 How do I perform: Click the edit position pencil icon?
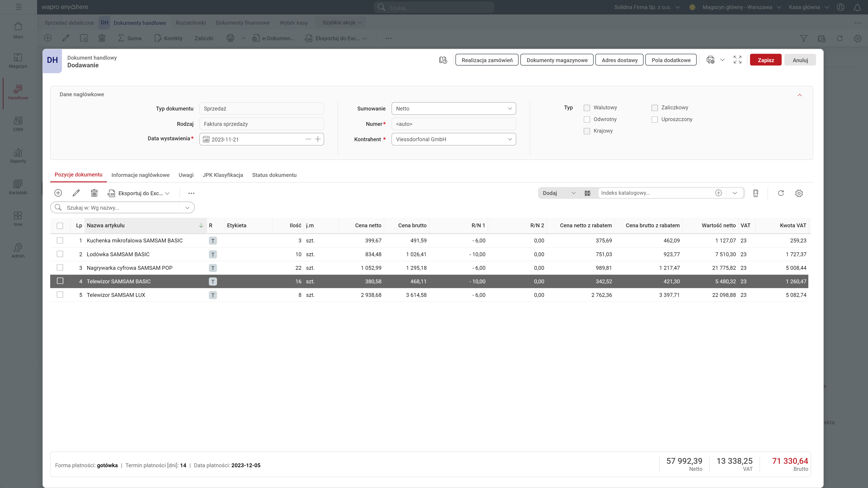click(76, 193)
